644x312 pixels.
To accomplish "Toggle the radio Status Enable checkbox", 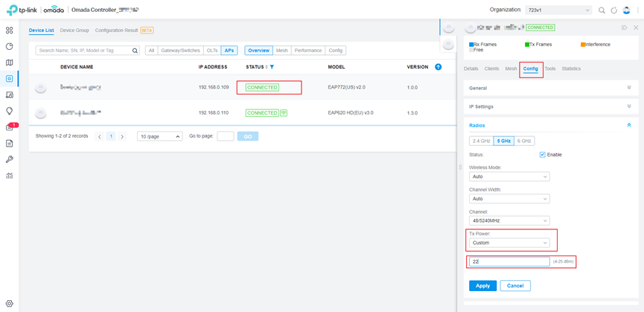I will (542, 155).
